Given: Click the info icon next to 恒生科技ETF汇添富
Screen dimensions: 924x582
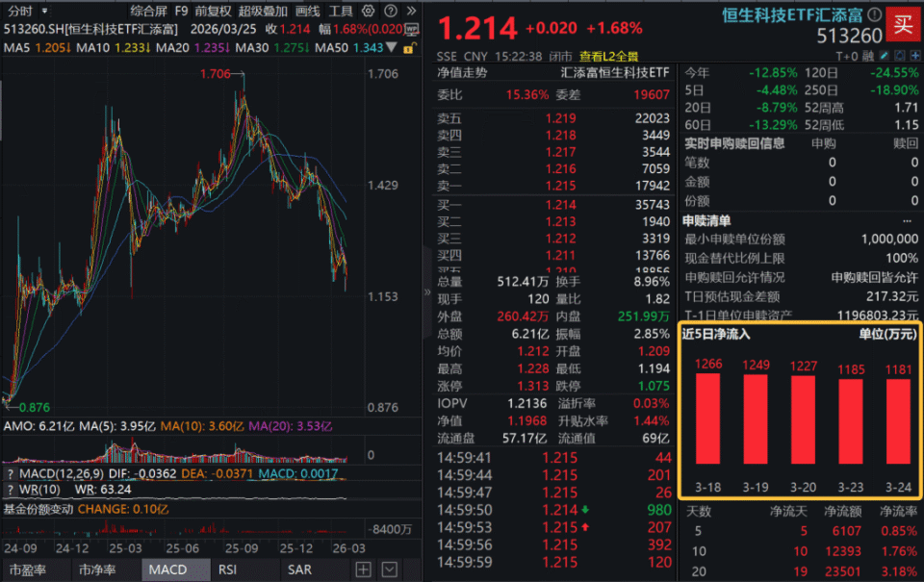Looking at the screenshot, I should 873,14.
